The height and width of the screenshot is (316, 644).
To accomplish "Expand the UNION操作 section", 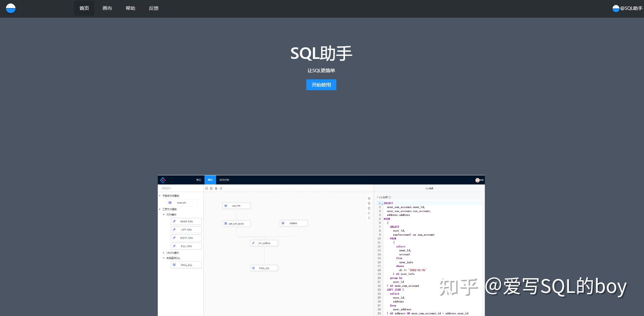I will tap(164, 253).
